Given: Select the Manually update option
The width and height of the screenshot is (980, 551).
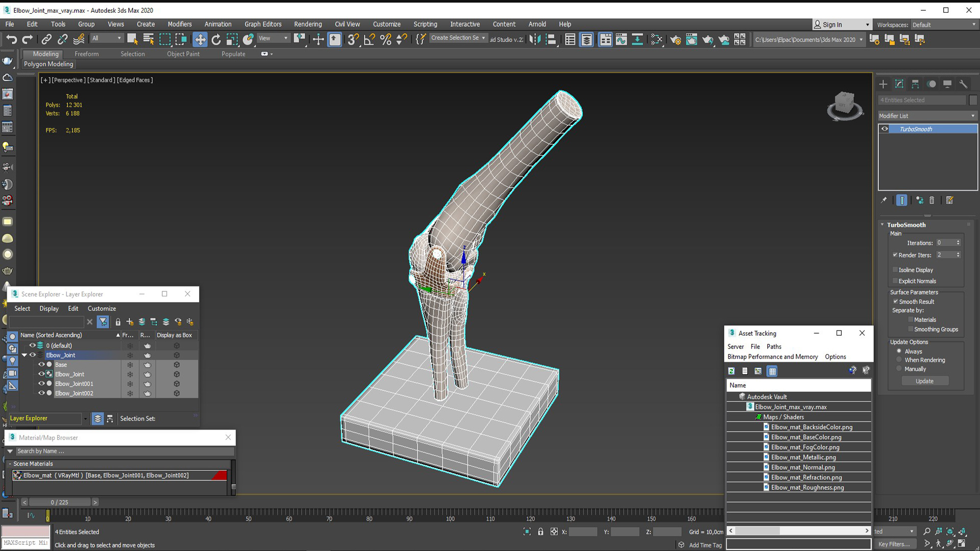Looking at the screenshot, I should point(899,369).
